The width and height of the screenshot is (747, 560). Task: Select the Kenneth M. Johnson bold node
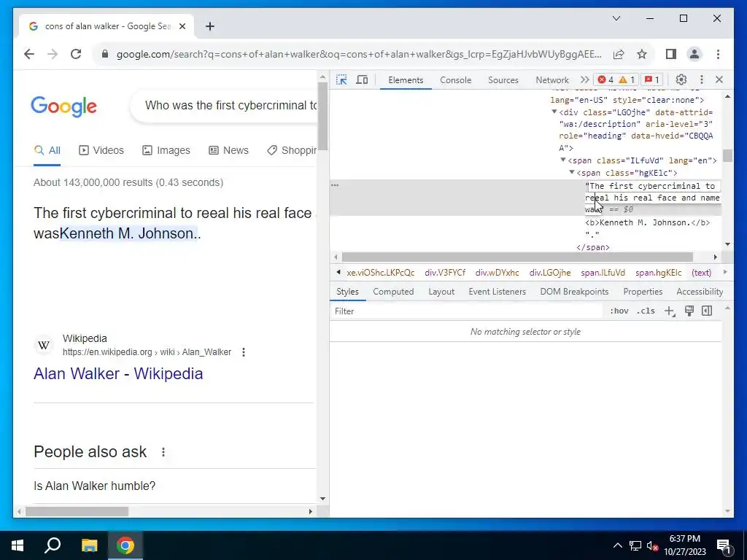(x=648, y=222)
